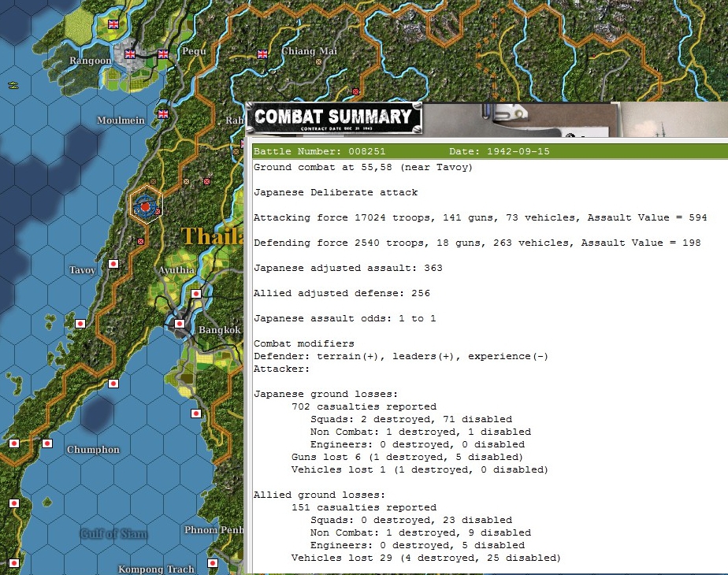Select the British flag on Rangoon city
Screen dimensions: 728x575
coord(130,54)
